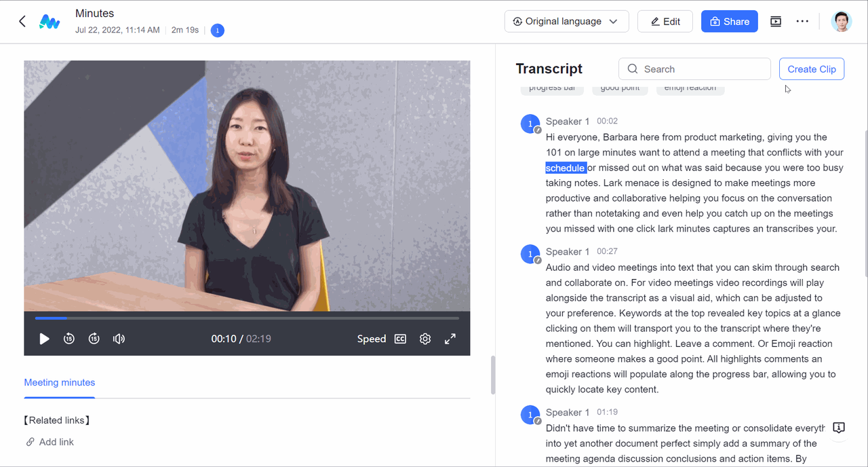Viewport: 868px width, 467px height.
Task: Open the mini player icon in the header
Action: tap(775, 21)
